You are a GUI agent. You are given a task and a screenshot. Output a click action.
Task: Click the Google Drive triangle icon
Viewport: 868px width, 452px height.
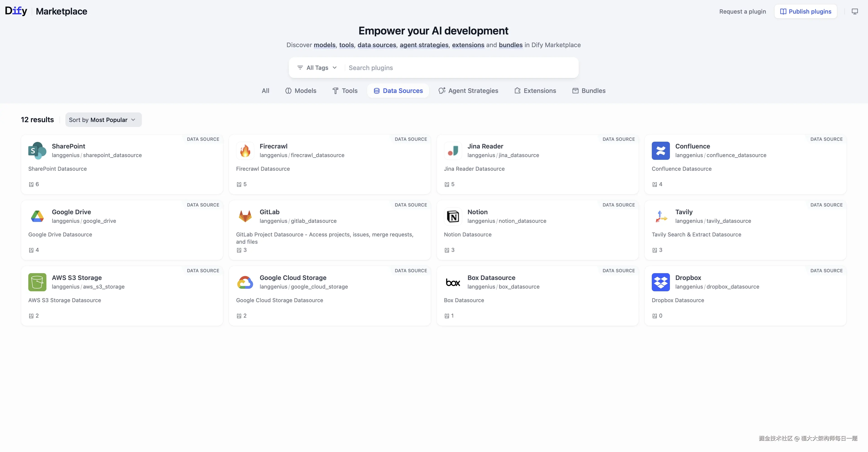(37, 216)
